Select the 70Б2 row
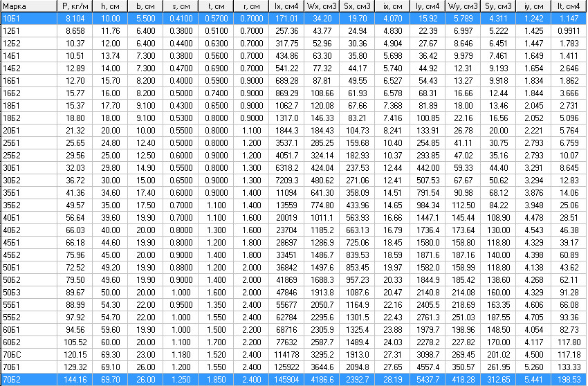 (x=293, y=379)
